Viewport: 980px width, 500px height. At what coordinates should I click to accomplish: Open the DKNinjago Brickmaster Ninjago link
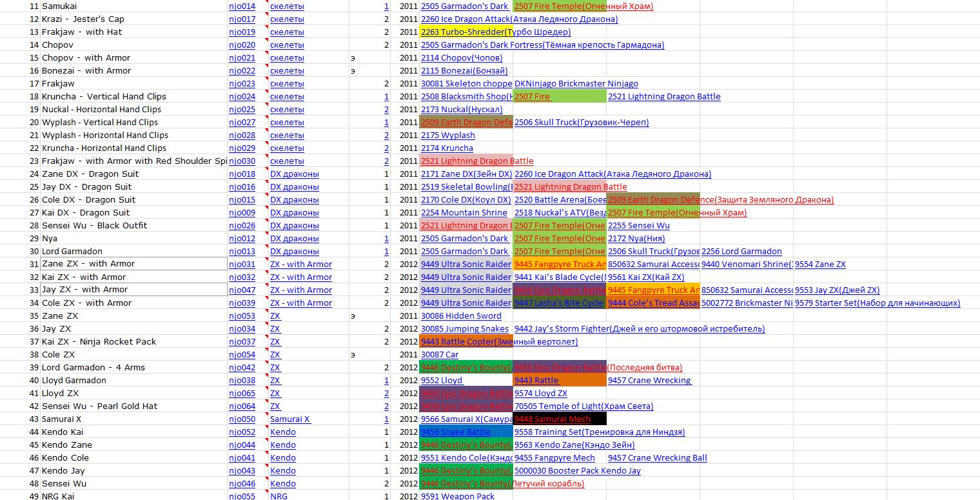[x=576, y=84]
